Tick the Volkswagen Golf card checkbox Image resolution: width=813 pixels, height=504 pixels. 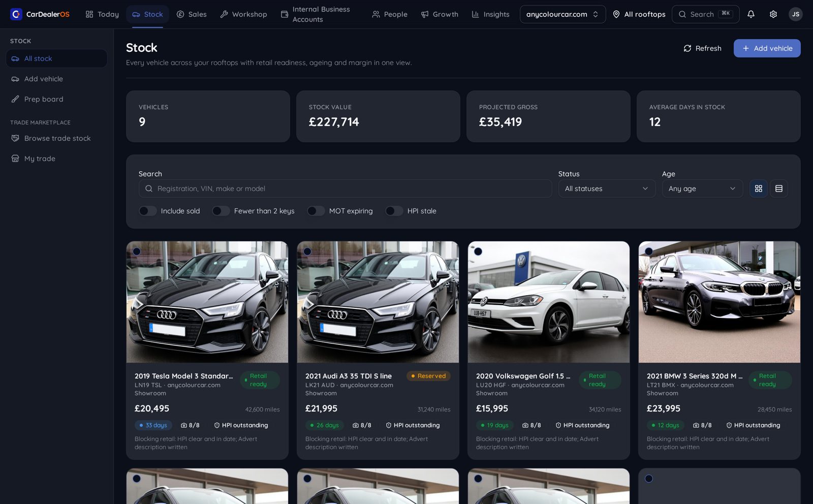(x=478, y=251)
